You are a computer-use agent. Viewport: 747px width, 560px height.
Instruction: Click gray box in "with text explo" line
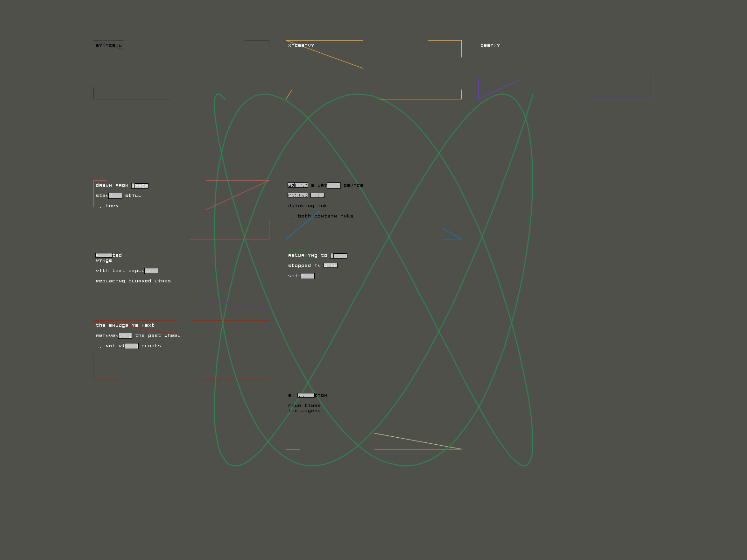point(151,271)
